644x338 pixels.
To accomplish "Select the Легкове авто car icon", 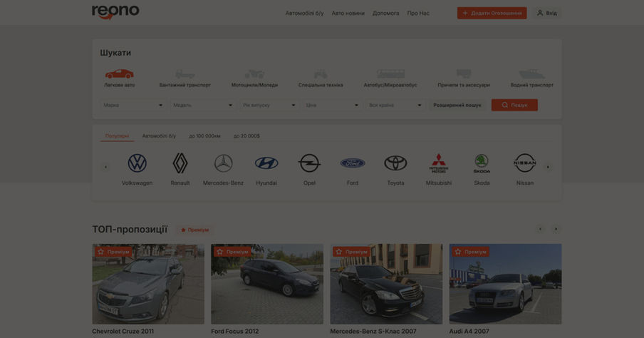I will [x=119, y=74].
